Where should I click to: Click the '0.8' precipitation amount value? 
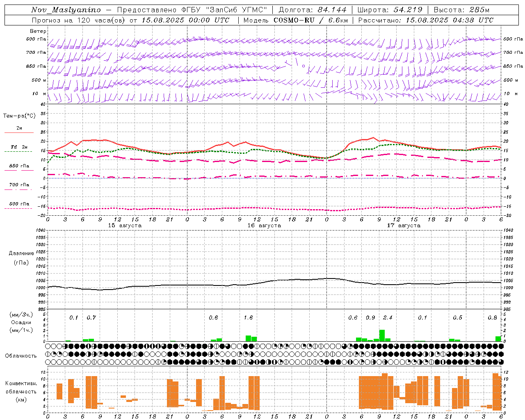[492, 317]
